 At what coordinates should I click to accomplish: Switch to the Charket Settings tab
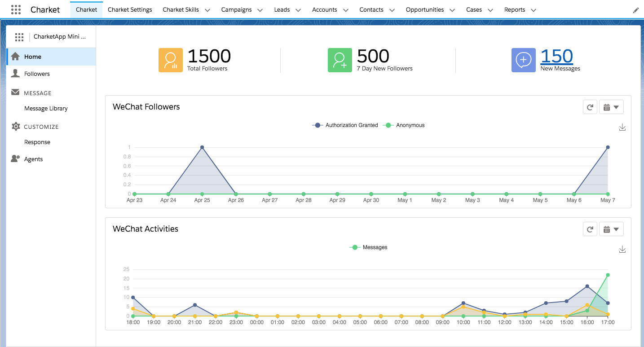[x=130, y=9]
